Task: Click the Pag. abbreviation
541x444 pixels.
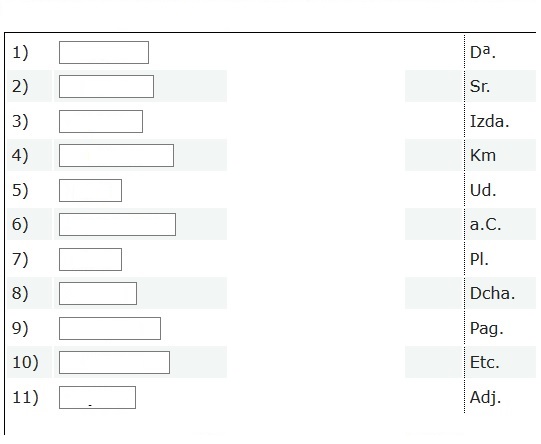Action: pos(487,328)
